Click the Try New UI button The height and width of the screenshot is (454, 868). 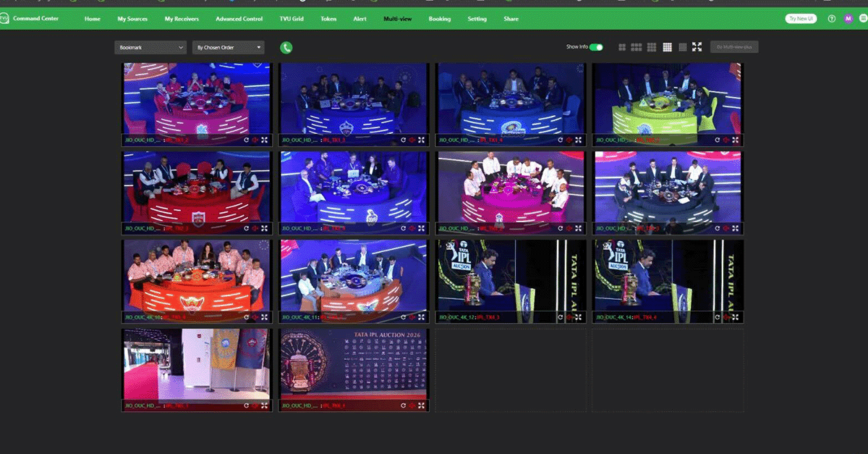click(801, 19)
